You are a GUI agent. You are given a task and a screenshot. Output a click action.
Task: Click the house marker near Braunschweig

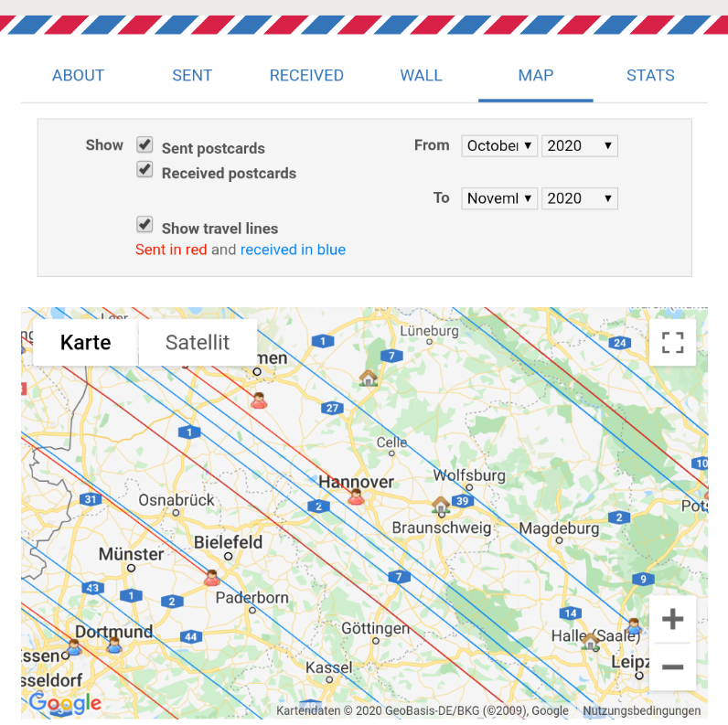(x=441, y=505)
